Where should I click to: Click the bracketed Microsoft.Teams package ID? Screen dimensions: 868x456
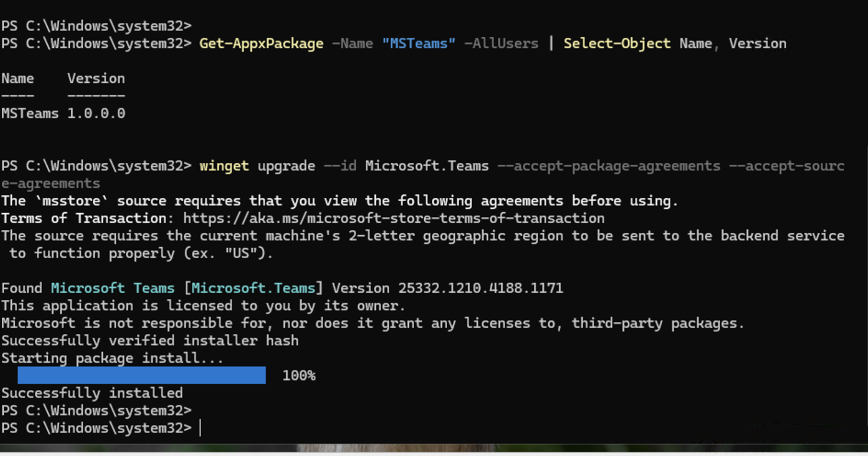(x=254, y=288)
